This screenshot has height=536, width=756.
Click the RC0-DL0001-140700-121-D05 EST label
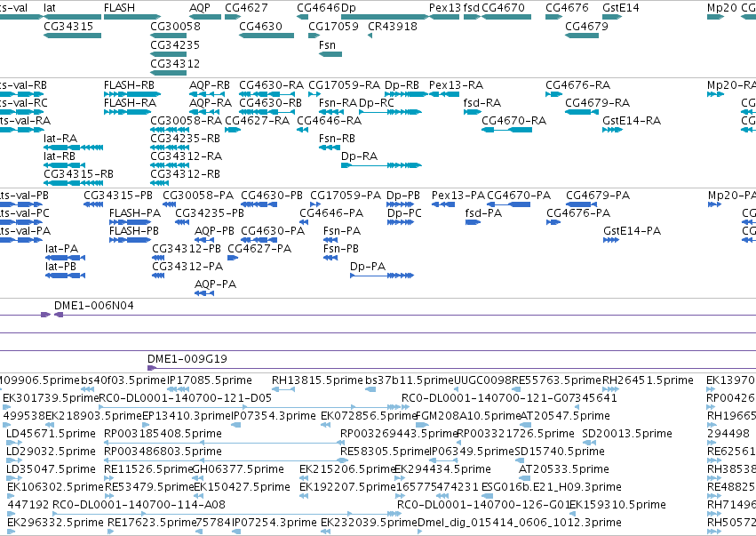click(185, 398)
